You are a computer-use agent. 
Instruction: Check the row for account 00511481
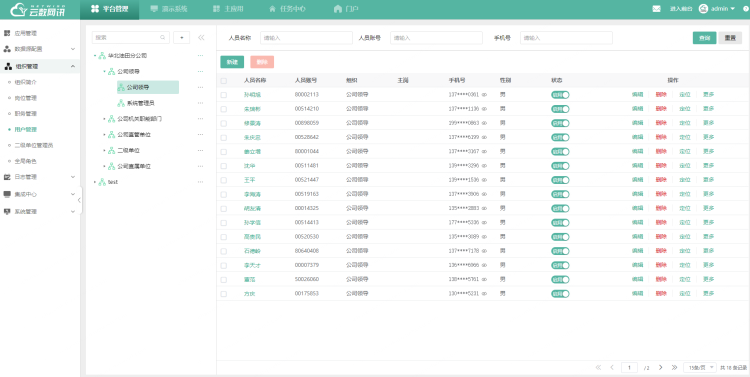[224, 166]
